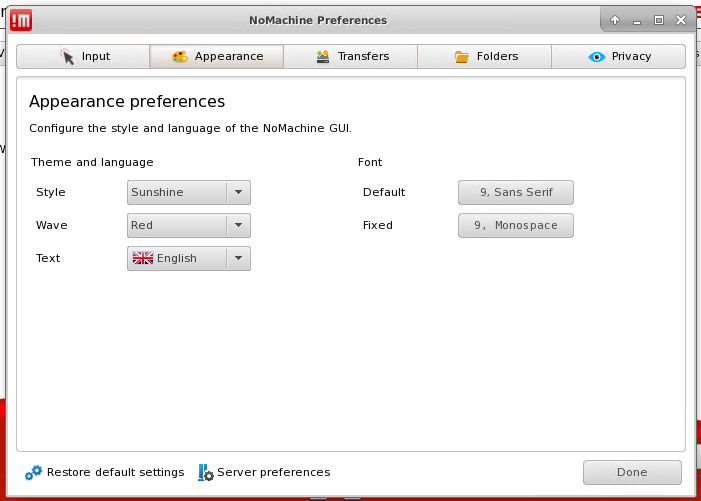Click the UK flag icon in Text dropdown
The height and width of the screenshot is (501, 701).
point(143,258)
